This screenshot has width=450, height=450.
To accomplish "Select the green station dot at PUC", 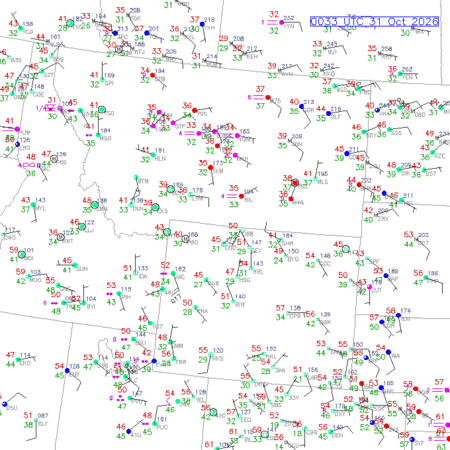I will [x=155, y=424].
